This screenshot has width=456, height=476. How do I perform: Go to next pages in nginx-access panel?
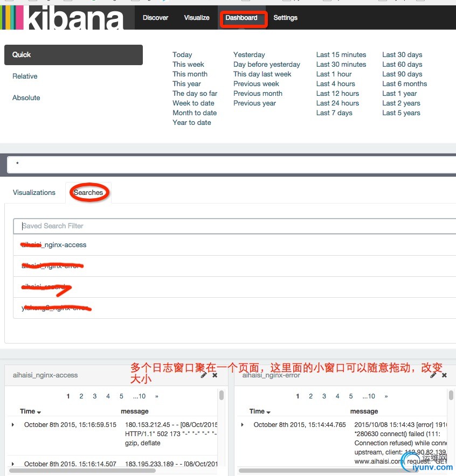157,396
